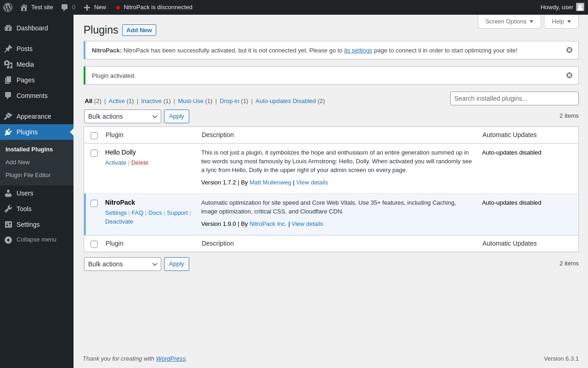The image size is (588, 368).
Task: Tick the NitroPack plugin checkbox
Action: click(x=94, y=203)
